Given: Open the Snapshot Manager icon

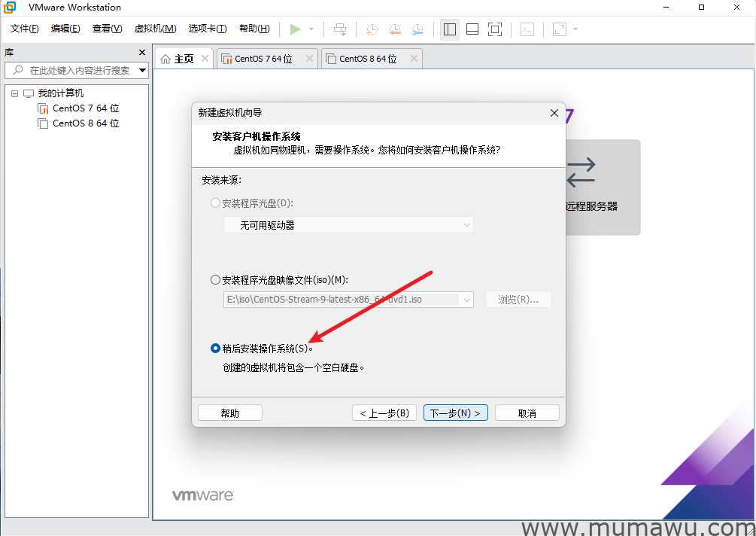Looking at the screenshot, I should (x=417, y=29).
